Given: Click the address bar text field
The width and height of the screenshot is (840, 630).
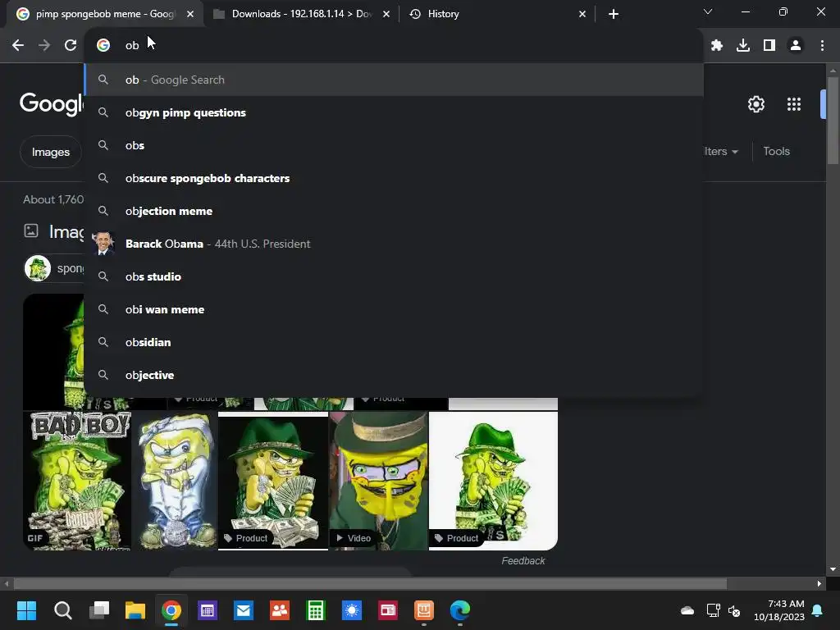Looking at the screenshot, I should coord(394,46).
